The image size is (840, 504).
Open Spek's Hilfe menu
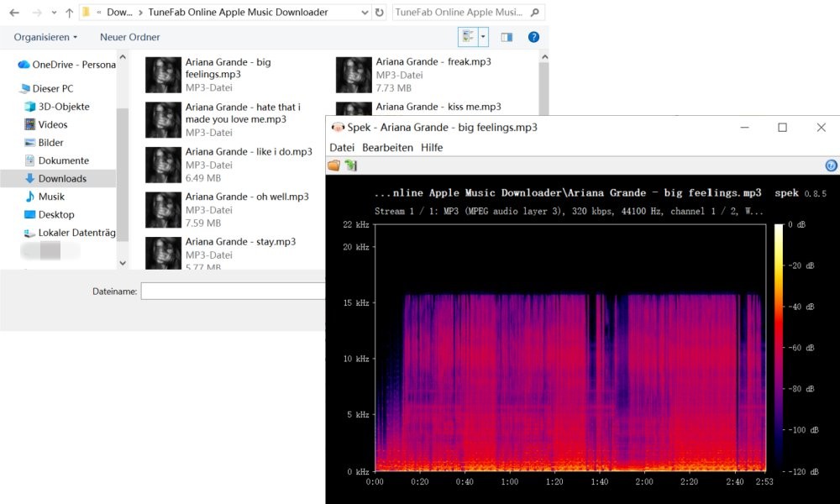click(x=432, y=147)
